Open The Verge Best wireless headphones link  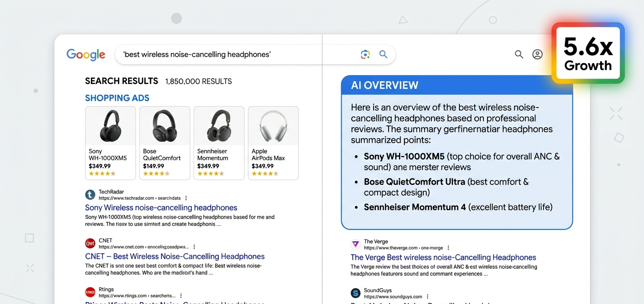coord(443,257)
